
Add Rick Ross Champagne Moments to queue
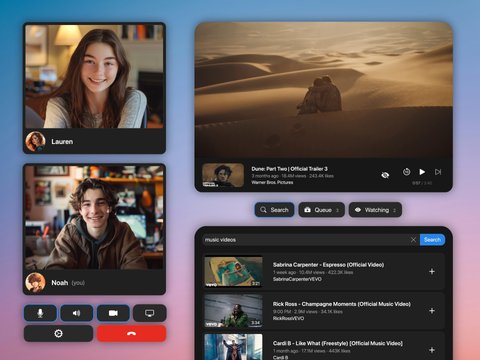click(x=432, y=311)
